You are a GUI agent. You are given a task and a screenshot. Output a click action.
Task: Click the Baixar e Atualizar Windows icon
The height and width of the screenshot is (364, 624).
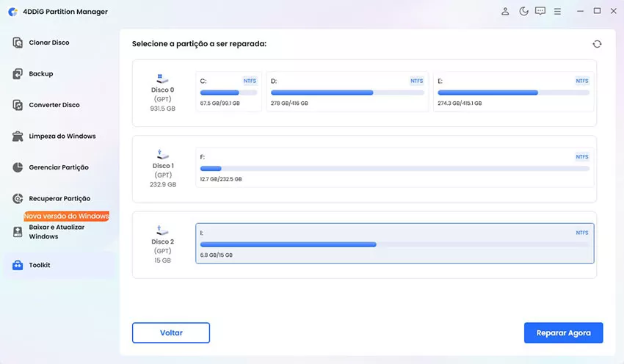point(18,231)
